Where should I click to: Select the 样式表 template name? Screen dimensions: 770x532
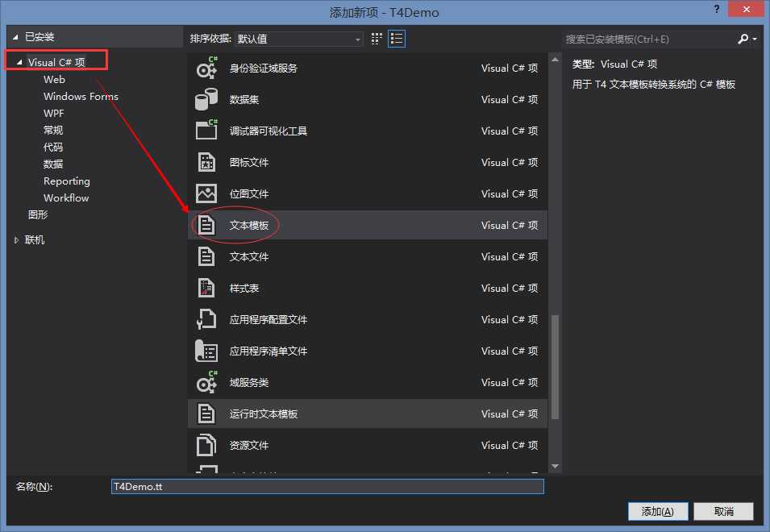pyautogui.click(x=244, y=288)
